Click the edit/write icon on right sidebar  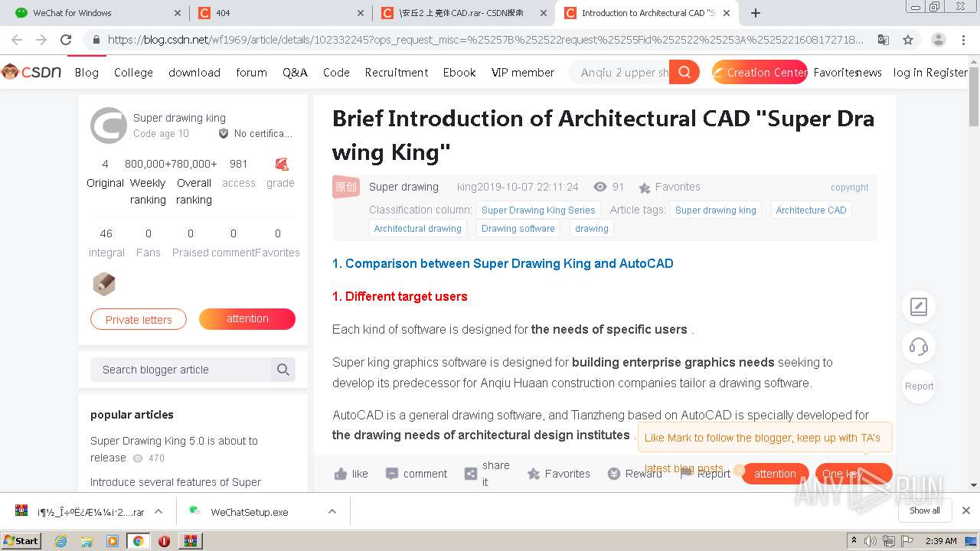(x=919, y=307)
